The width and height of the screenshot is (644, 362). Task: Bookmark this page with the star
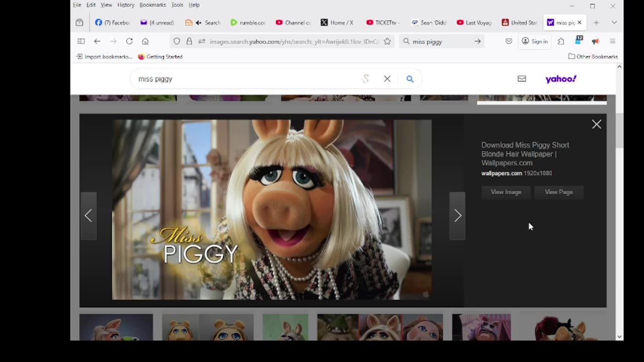pyautogui.click(x=387, y=41)
